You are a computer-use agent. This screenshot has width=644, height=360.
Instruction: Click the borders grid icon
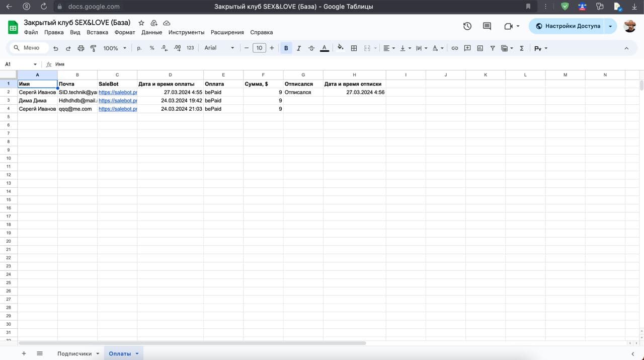pos(354,48)
